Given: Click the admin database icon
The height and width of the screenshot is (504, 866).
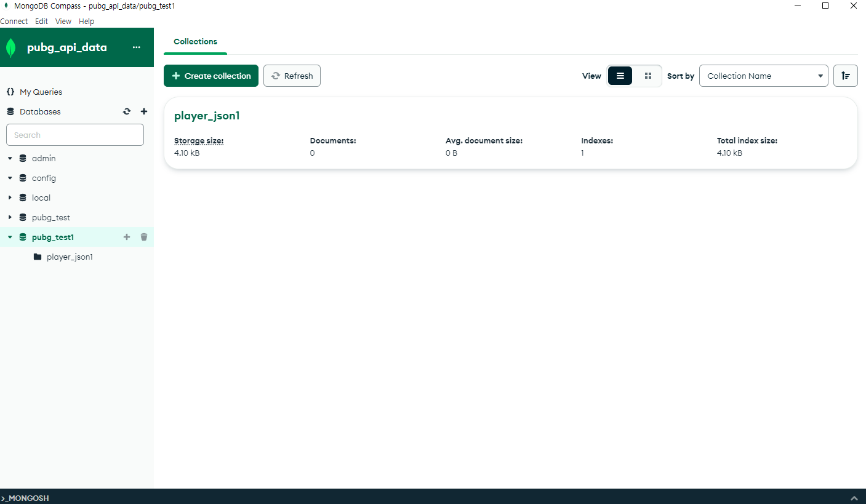Looking at the screenshot, I should pyautogui.click(x=23, y=158).
